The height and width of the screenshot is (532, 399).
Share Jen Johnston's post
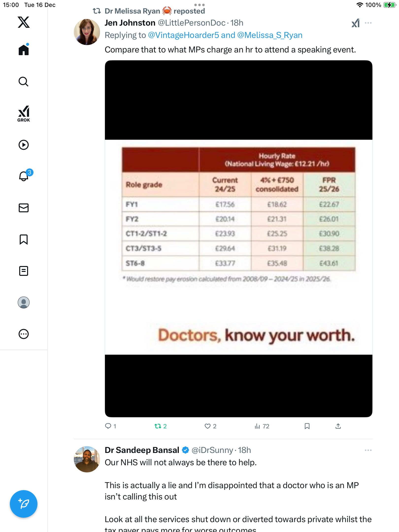click(338, 426)
